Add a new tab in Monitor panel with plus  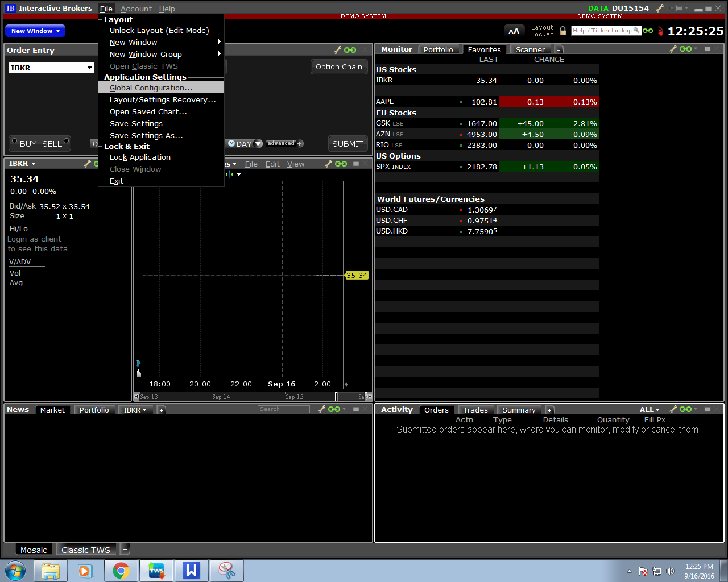pyautogui.click(x=559, y=50)
